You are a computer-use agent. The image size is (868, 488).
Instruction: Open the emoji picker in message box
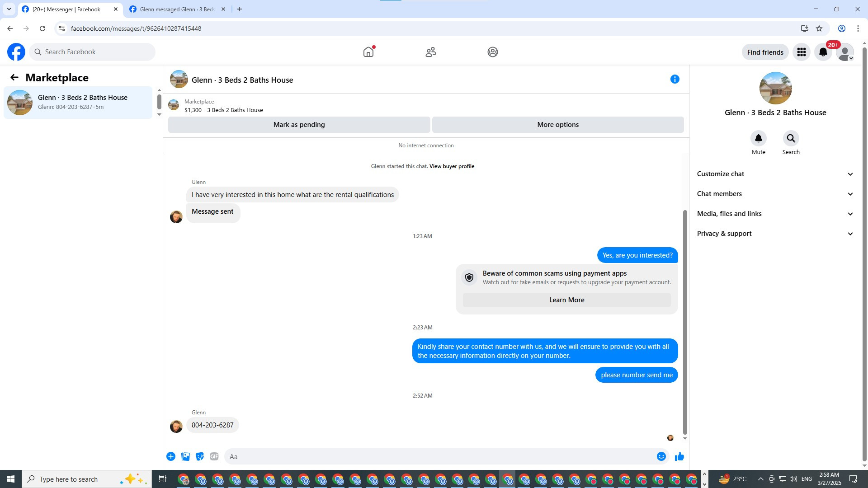661,456
